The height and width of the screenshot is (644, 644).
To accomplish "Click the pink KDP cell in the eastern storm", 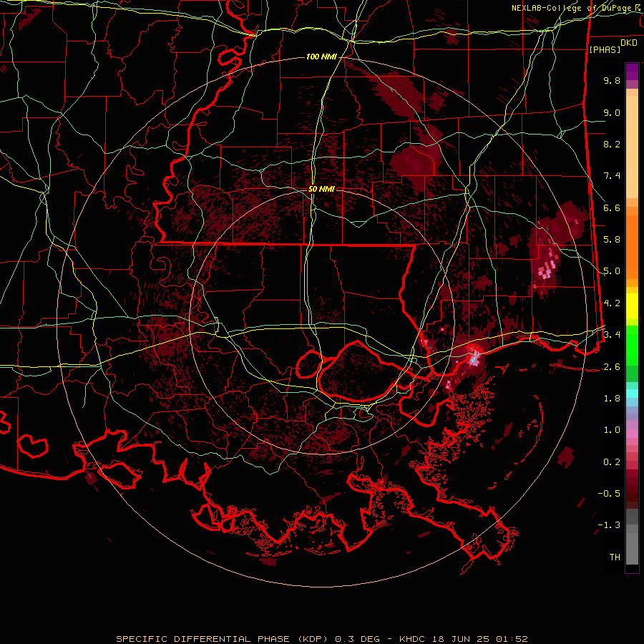I will [x=547, y=270].
